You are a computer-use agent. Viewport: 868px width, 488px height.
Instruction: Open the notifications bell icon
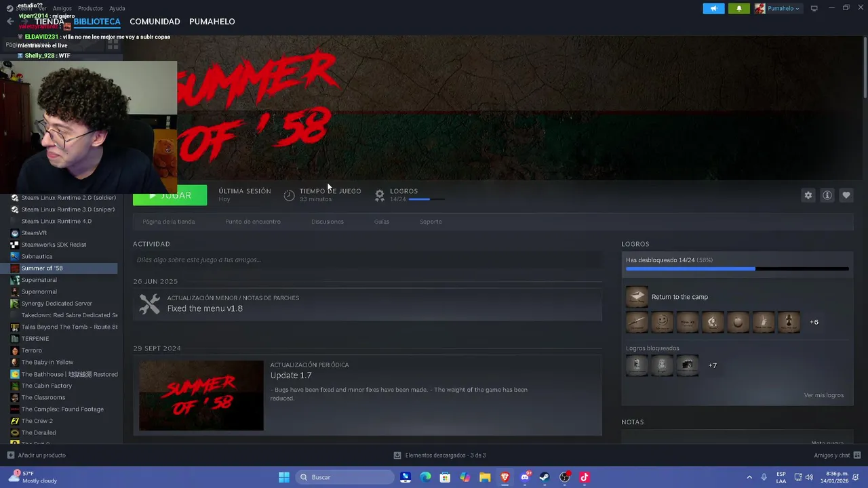[739, 8]
